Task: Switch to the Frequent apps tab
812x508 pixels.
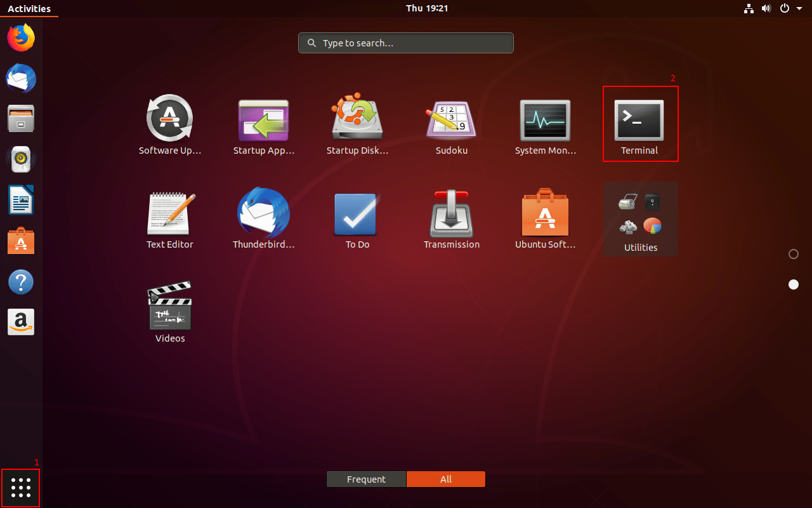Action: point(366,479)
